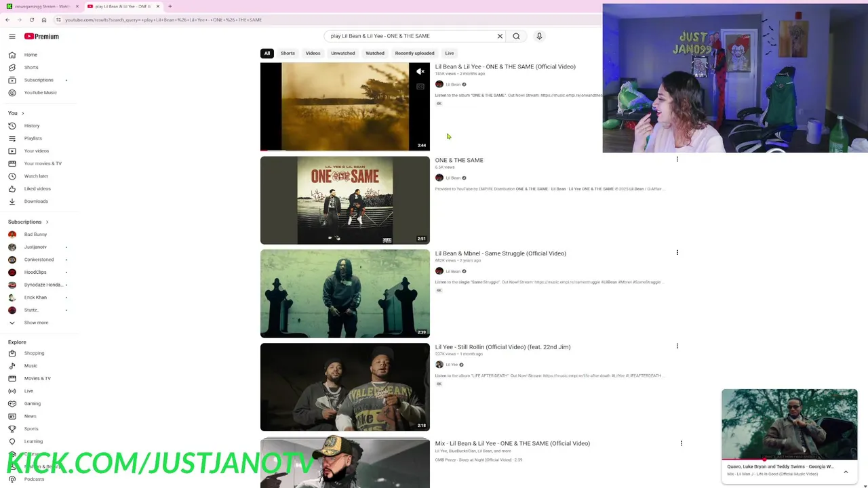868x488 pixels.
Task: Expand Subscriptions section heading
Action: tap(28, 222)
